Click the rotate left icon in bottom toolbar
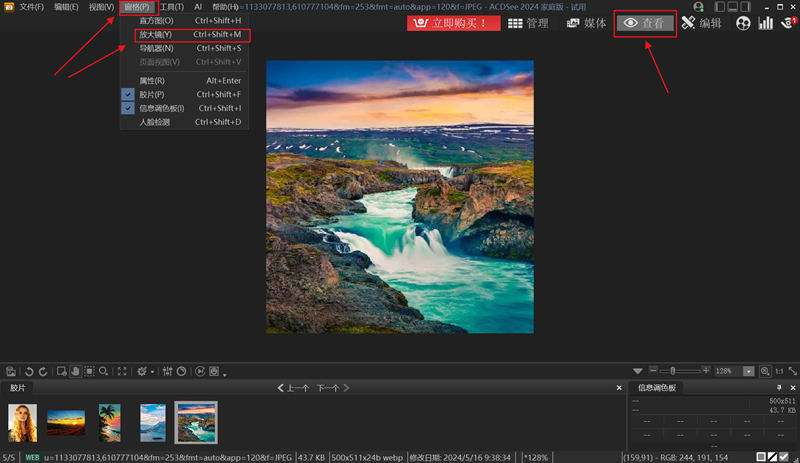 pyautogui.click(x=30, y=371)
